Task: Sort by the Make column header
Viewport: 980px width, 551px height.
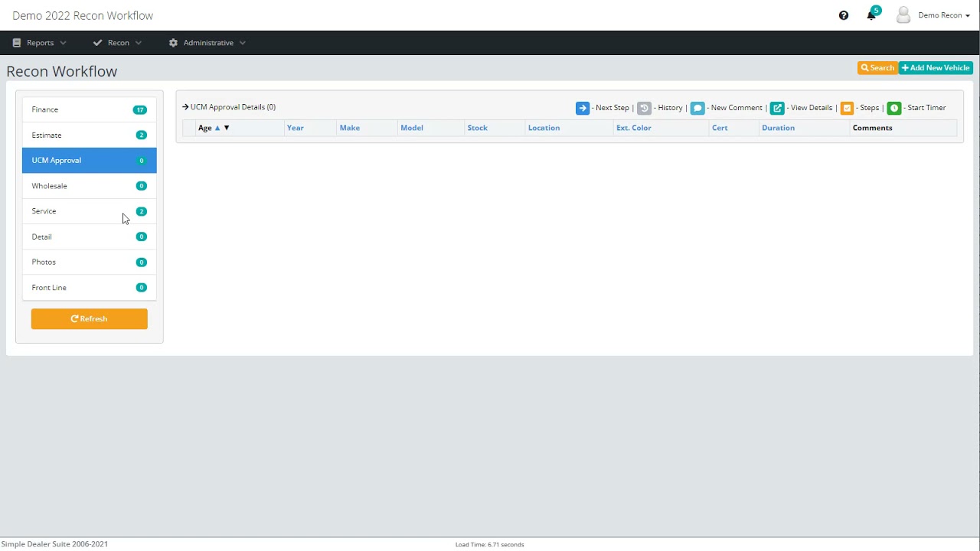Action: coord(350,128)
